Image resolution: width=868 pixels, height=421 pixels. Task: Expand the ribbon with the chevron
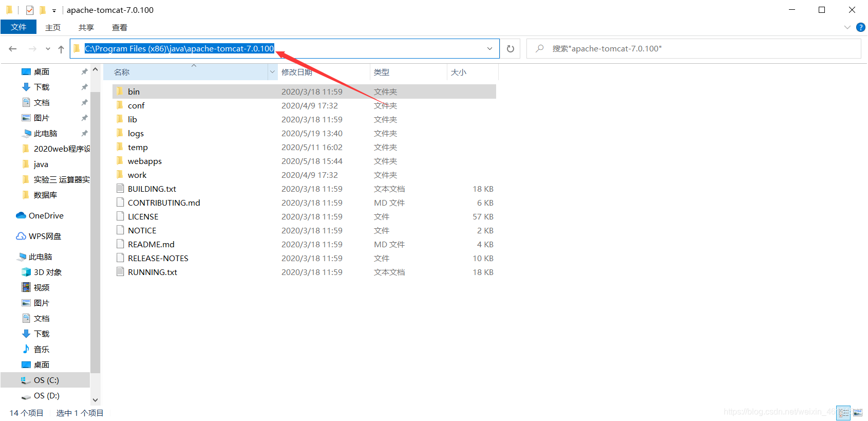click(x=847, y=27)
